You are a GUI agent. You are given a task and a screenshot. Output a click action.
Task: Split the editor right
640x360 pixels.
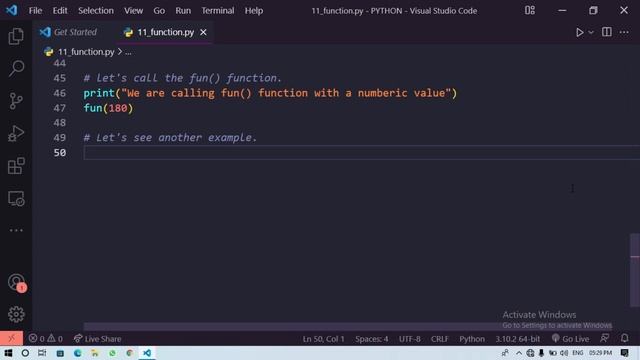607,32
